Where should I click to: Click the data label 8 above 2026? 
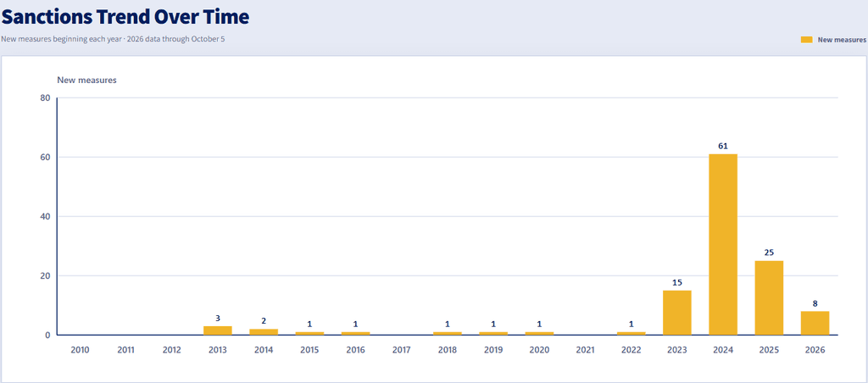[815, 303]
